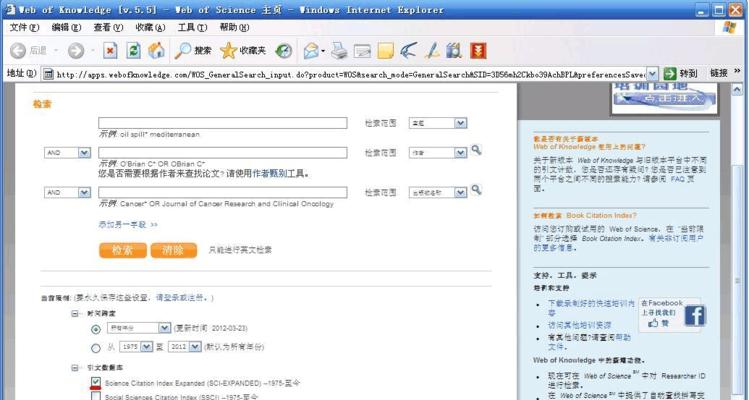The height and width of the screenshot is (400, 749).
Task: Refresh the page using the green arrows icon
Action: (x=133, y=51)
